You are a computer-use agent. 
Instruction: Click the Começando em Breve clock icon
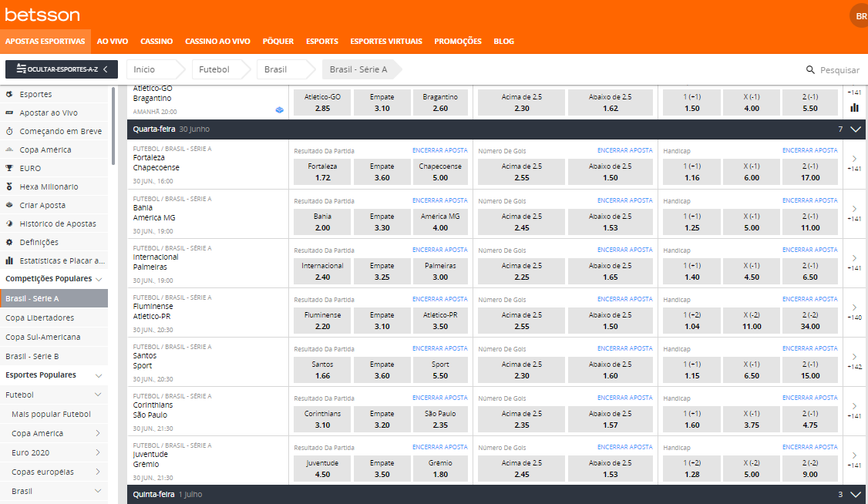pos(8,131)
